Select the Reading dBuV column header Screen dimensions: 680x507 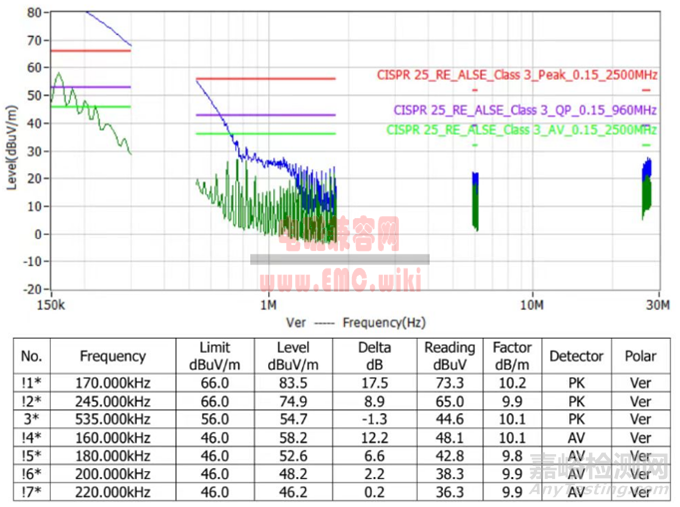[x=450, y=356]
